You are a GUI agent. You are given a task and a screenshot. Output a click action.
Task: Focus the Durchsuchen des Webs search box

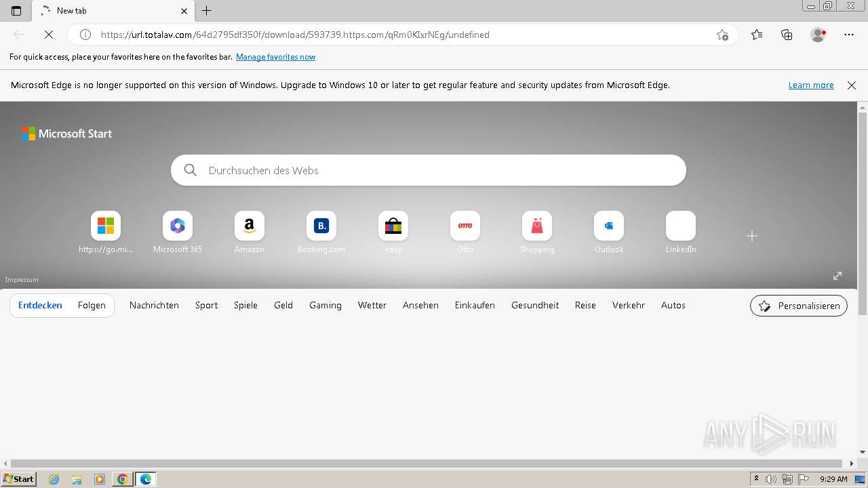tap(429, 170)
